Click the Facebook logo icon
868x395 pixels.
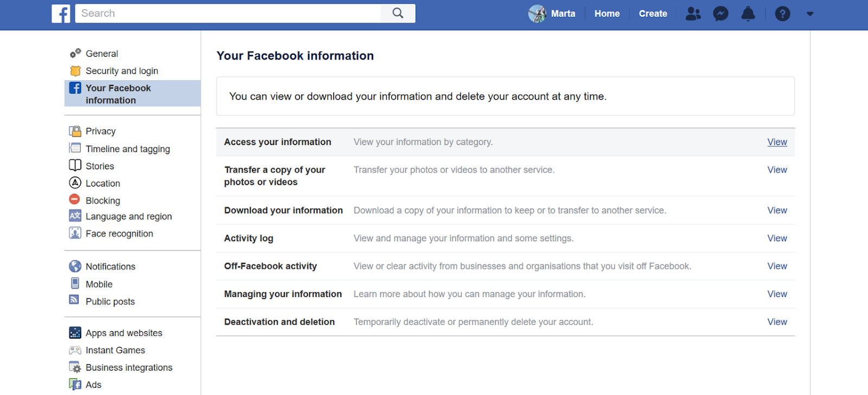pyautogui.click(x=61, y=14)
